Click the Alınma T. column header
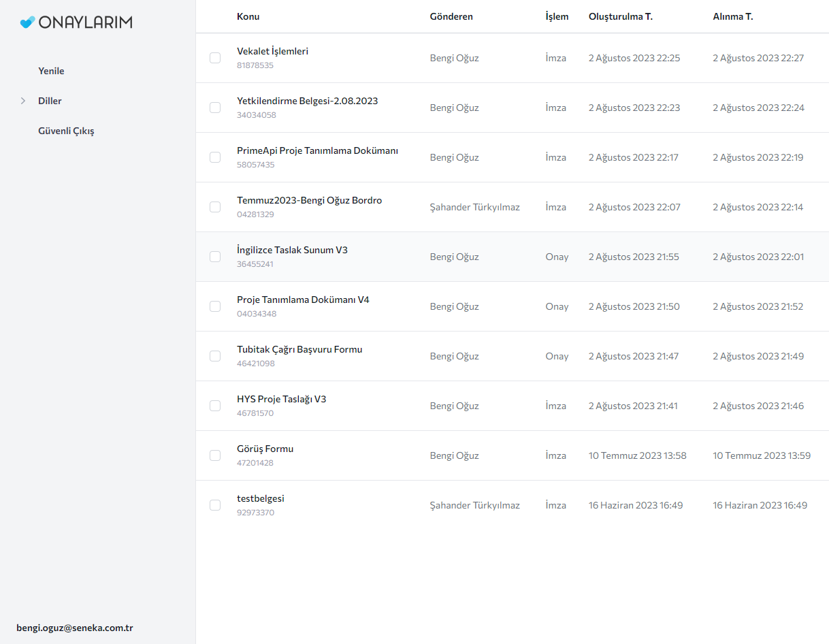829x644 pixels. coord(732,16)
